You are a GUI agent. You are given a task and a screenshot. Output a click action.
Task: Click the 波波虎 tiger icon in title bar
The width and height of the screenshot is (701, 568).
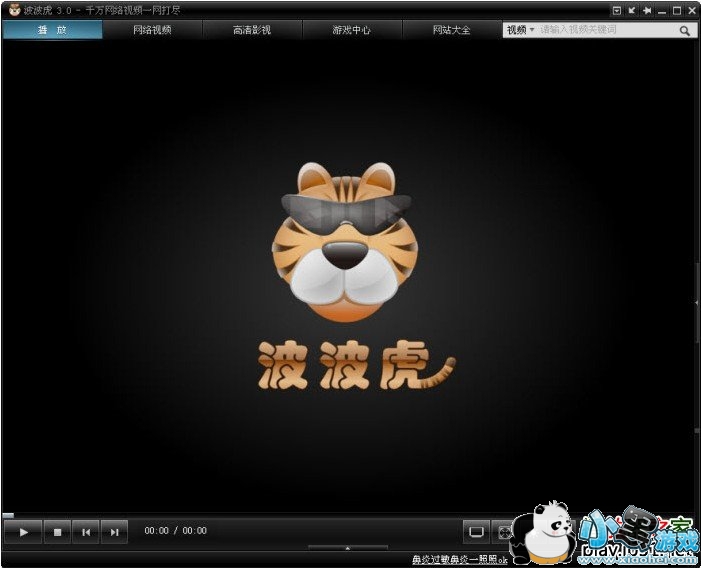15,10
